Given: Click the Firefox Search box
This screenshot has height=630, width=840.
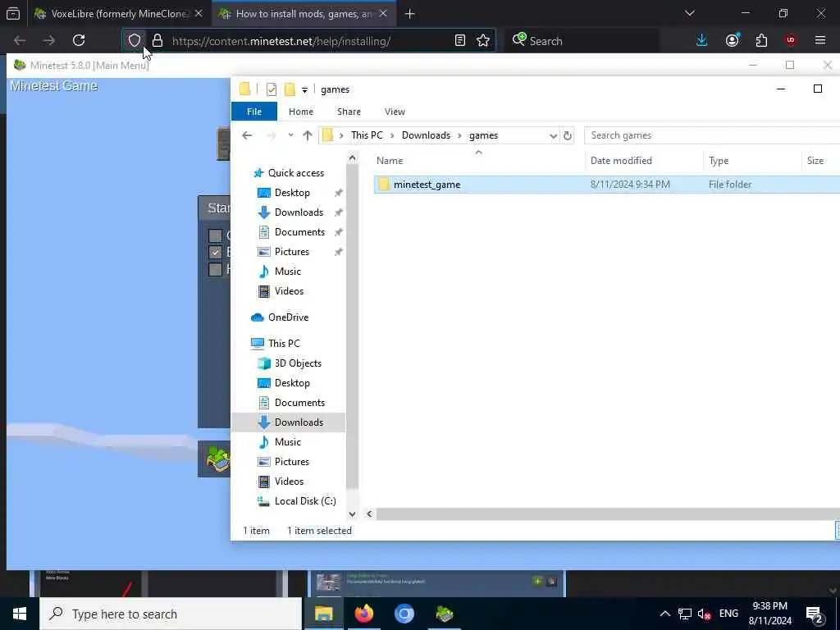Looking at the screenshot, I should click(x=582, y=41).
